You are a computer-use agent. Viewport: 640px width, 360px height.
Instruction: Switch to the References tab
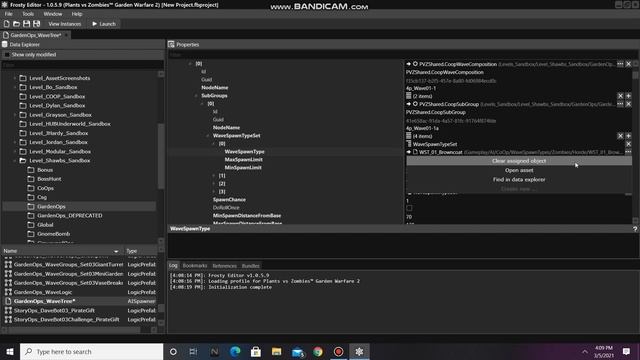click(x=224, y=266)
